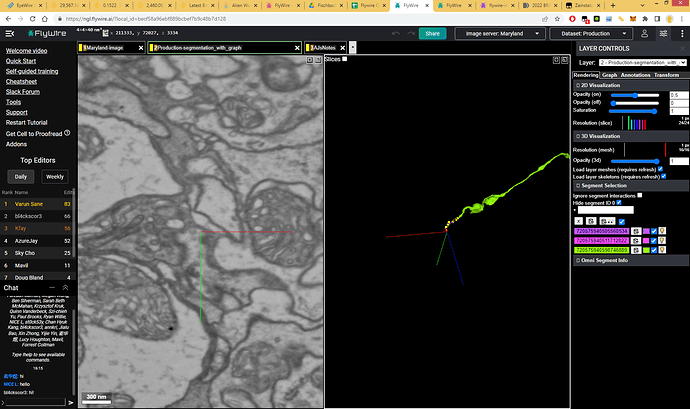Click the FlyWire logo

pos(47,33)
